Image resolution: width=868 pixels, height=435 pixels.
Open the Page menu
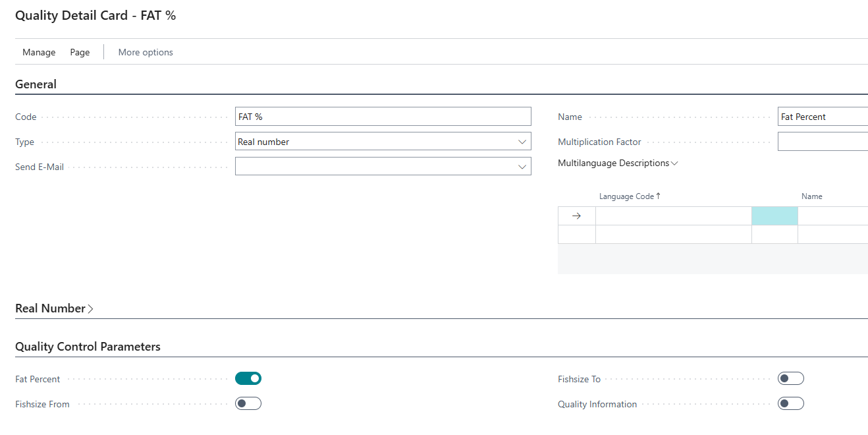[80, 52]
